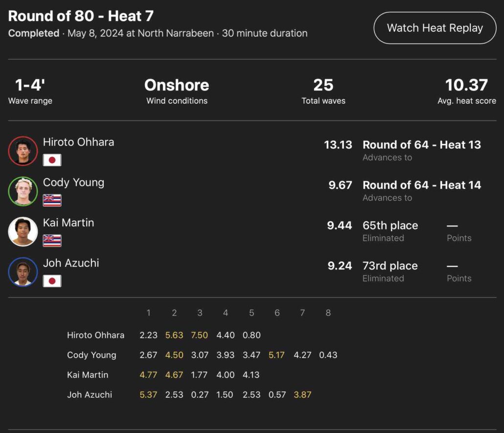Screen dimensions: 504x433
Task: Open Kai Martin's avatar photo
Action: 23,231
